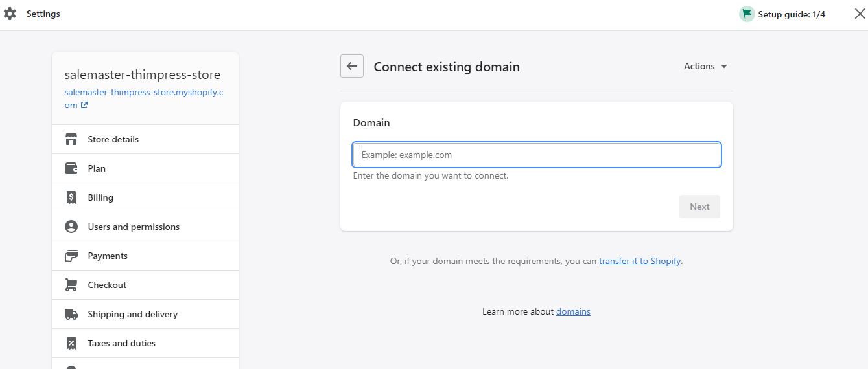The image size is (868, 369).
Task: Open Payments settings
Action: [145, 256]
